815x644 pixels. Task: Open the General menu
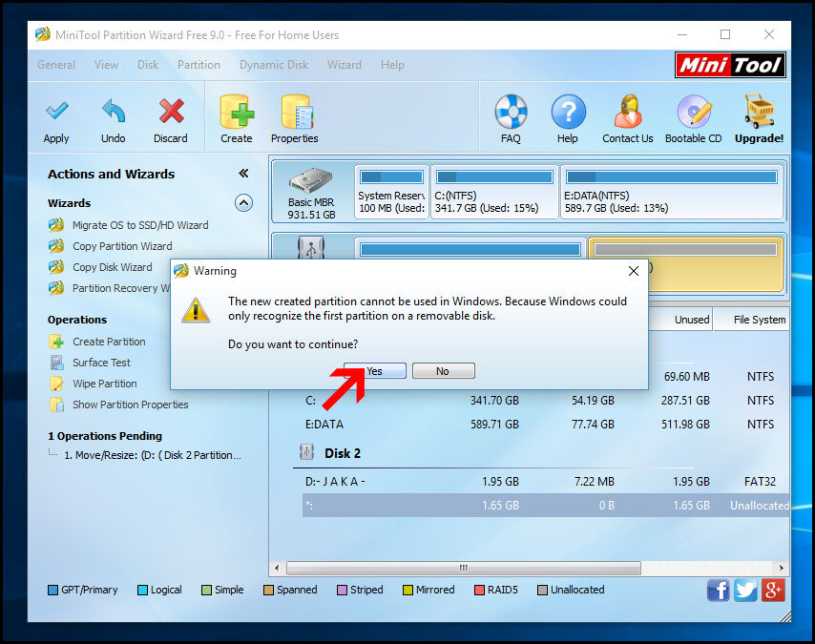click(56, 65)
